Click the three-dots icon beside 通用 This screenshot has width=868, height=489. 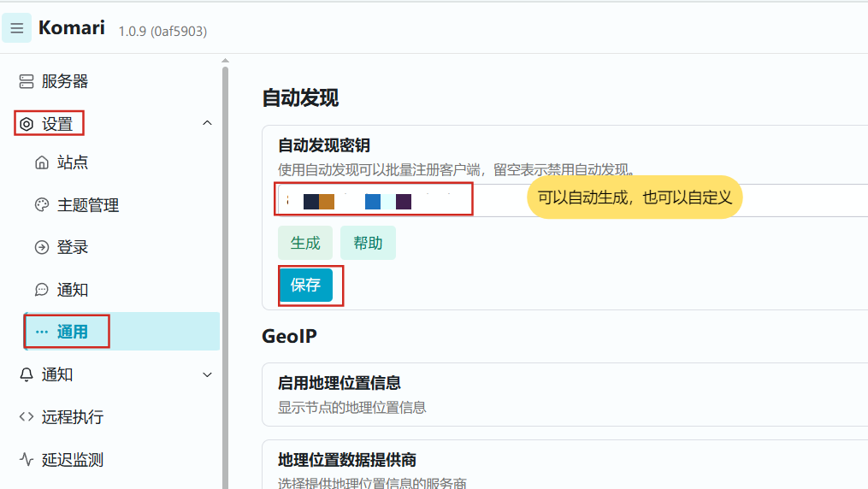click(x=42, y=332)
